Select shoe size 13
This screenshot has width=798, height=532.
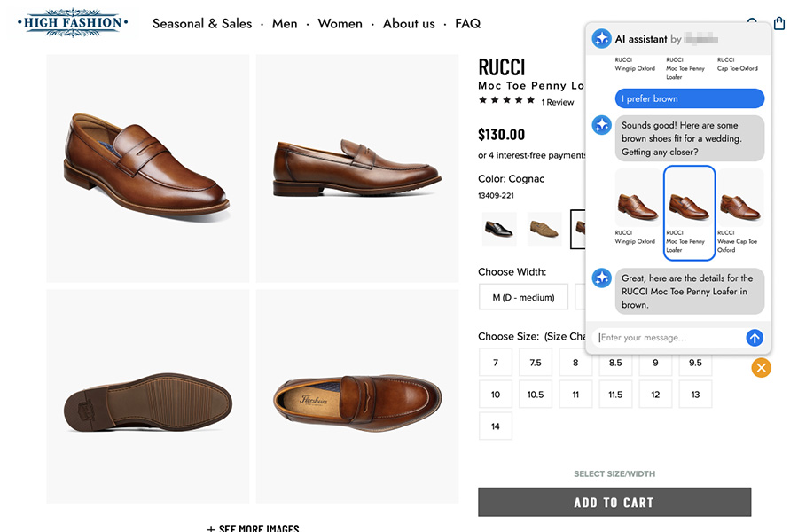(695, 395)
